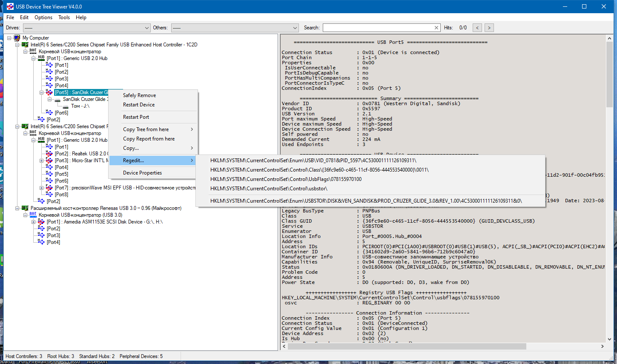Click the volume icon beside Том - J:\
Viewport: 617px width, 364px height.
click(x=66, y=106)
